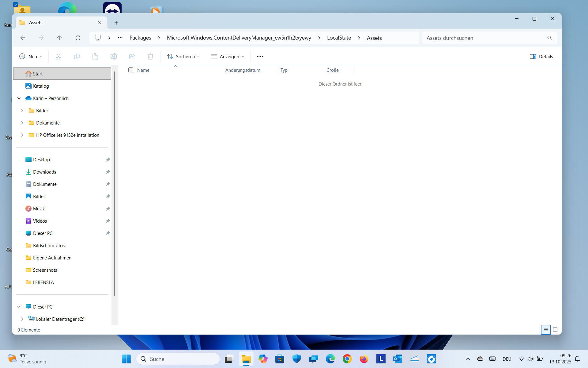The width and height of the screenshot is (588, 368).
Task: Refresh the Assets folder view
Action: [78, 38]
